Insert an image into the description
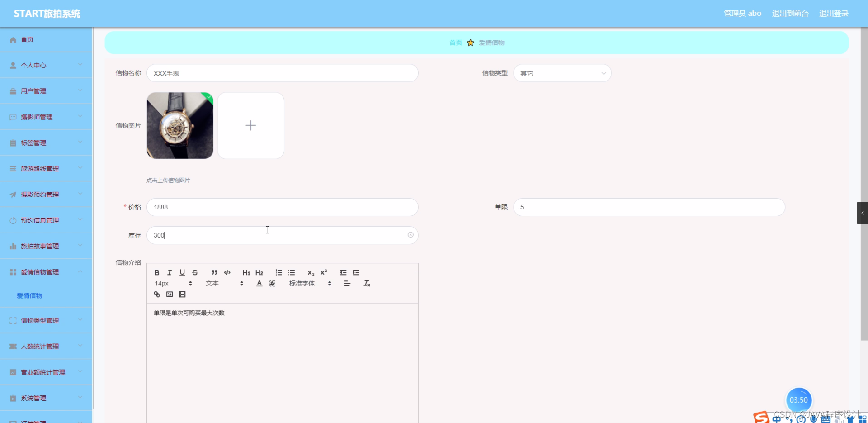 tap(170, 294)
